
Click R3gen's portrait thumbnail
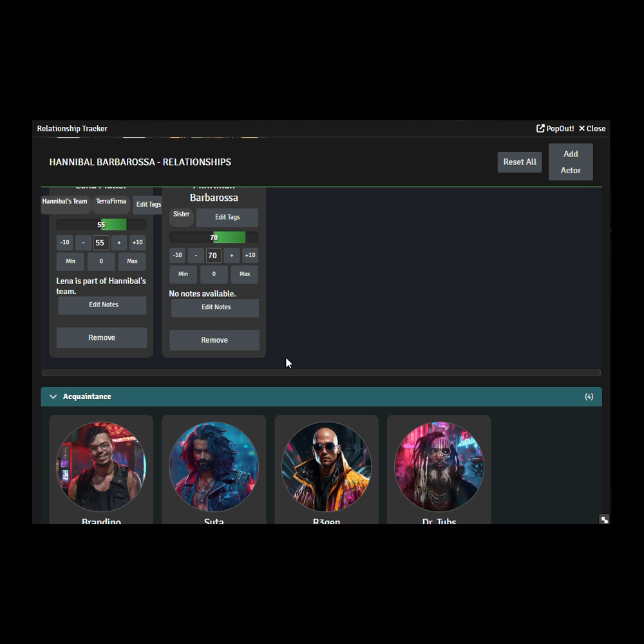(327, 466)
